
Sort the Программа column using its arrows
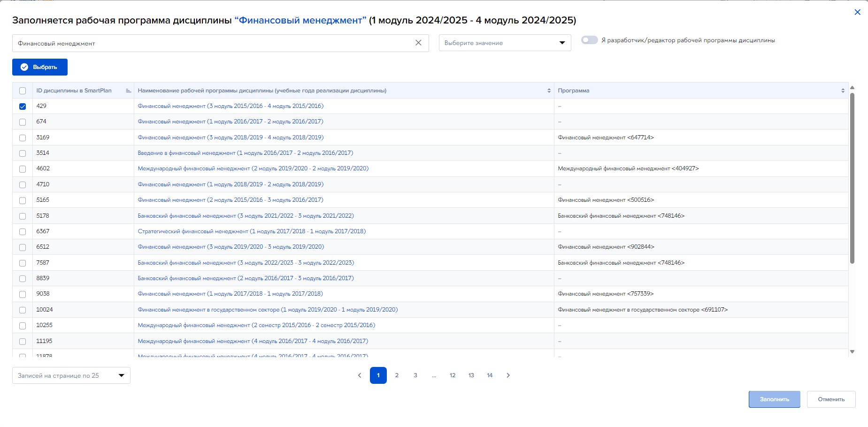tap(843, 91)
